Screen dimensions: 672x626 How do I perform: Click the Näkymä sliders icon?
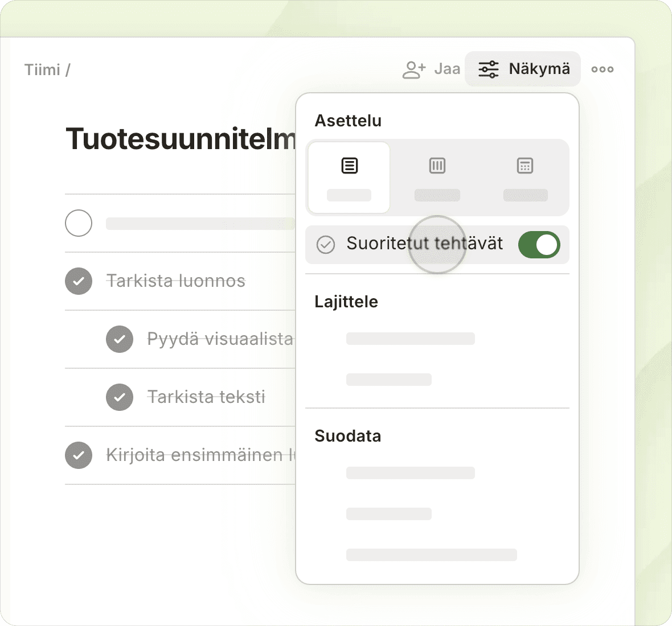coord(488,69)
